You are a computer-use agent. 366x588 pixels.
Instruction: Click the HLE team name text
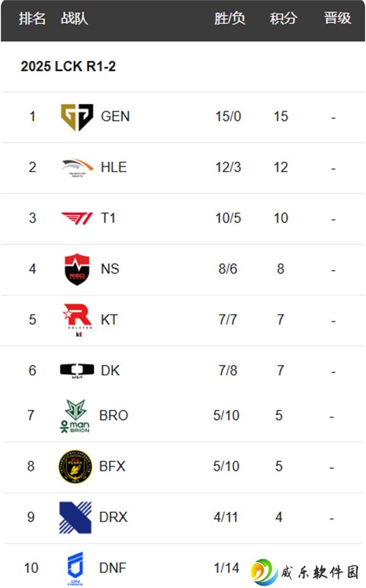click(114, 167)
